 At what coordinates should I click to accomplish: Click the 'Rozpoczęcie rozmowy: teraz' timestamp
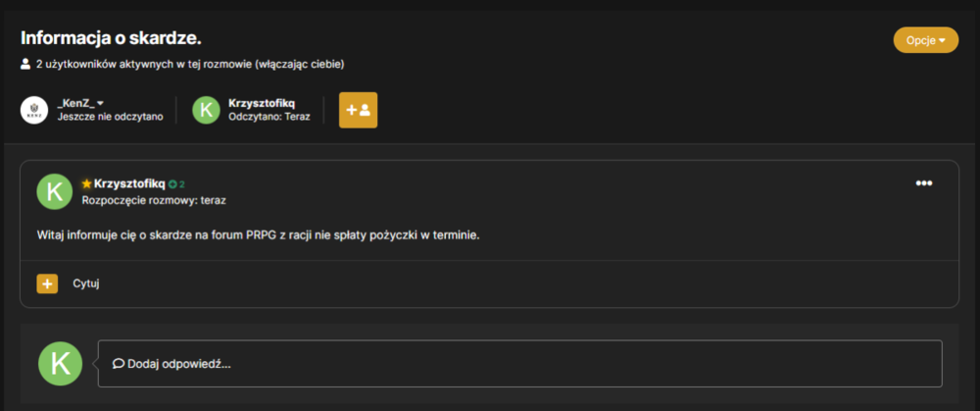pos(154,201)
